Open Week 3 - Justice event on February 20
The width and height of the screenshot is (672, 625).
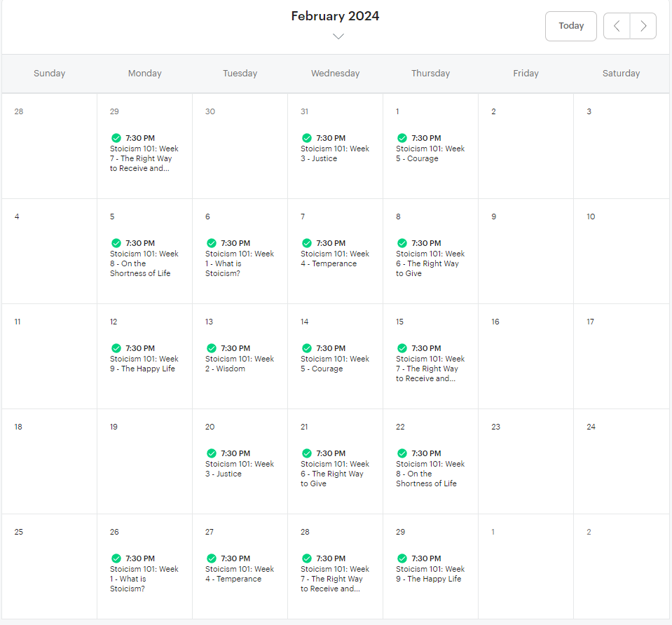(x=240, y=463)
